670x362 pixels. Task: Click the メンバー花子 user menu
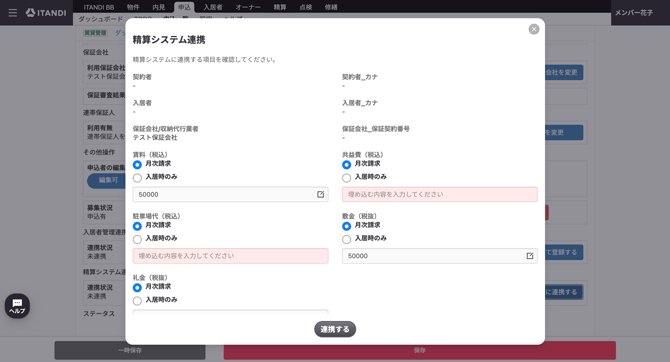634,13
